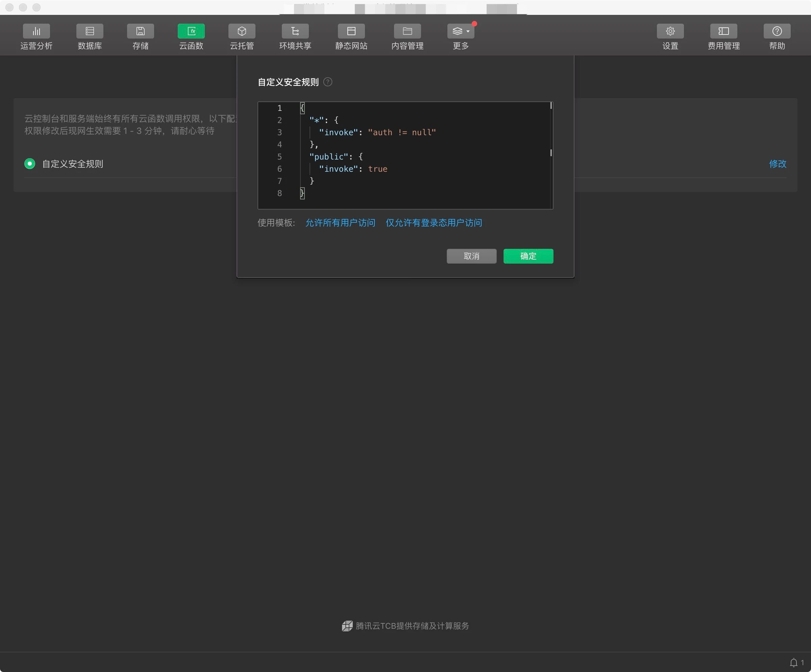Screen dimensions: 811x672
Task: Click the 修改 link
Action: pos(778,164)
